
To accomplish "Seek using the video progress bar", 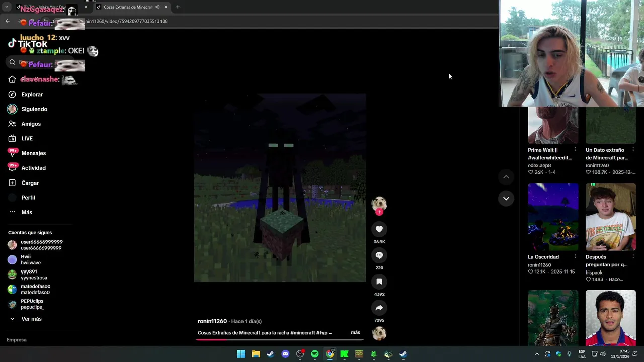I will (x=280, y=339).
